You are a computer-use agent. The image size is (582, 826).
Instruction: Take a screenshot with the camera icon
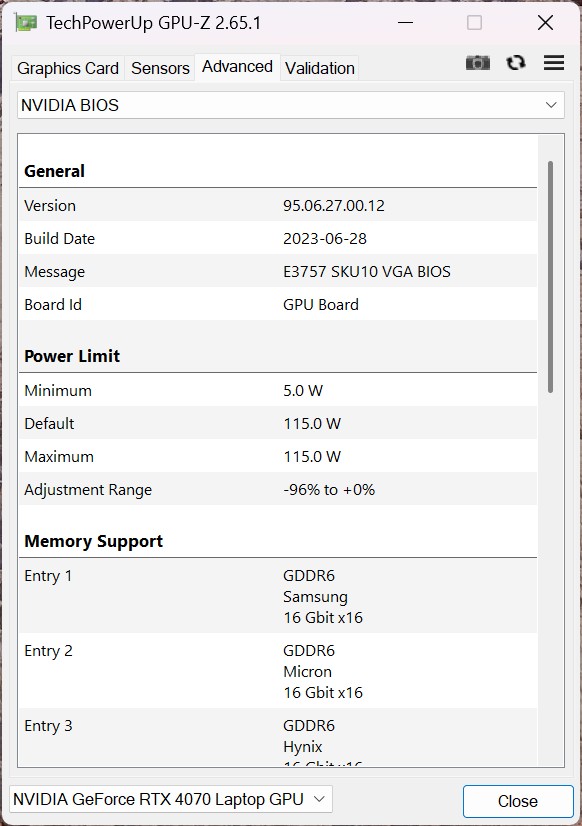(478, 63)
